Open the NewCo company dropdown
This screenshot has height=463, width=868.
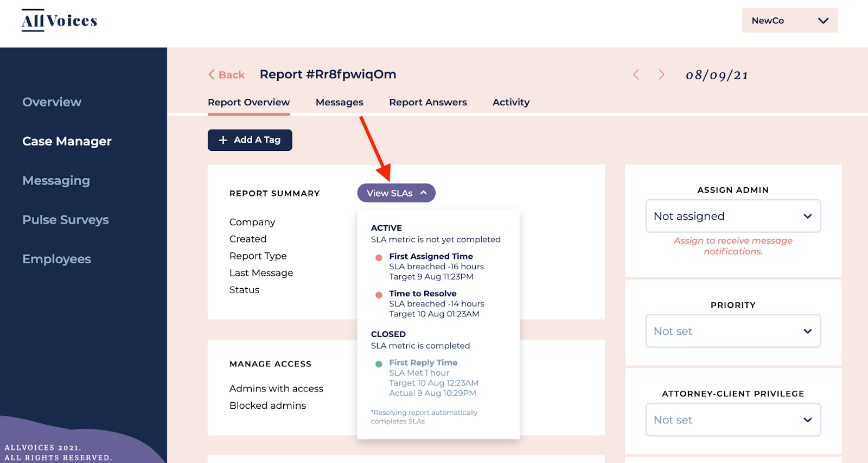(789, 21)
